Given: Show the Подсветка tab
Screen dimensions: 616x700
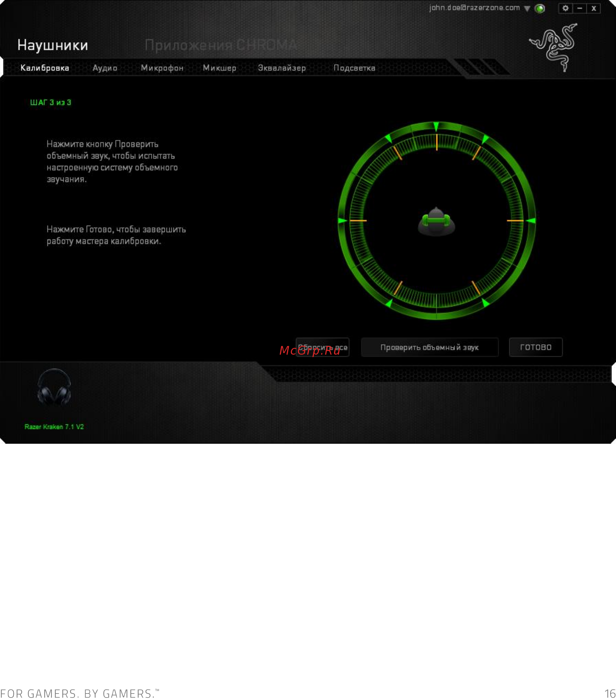Looking at the screenshot, I should [355, 68].
